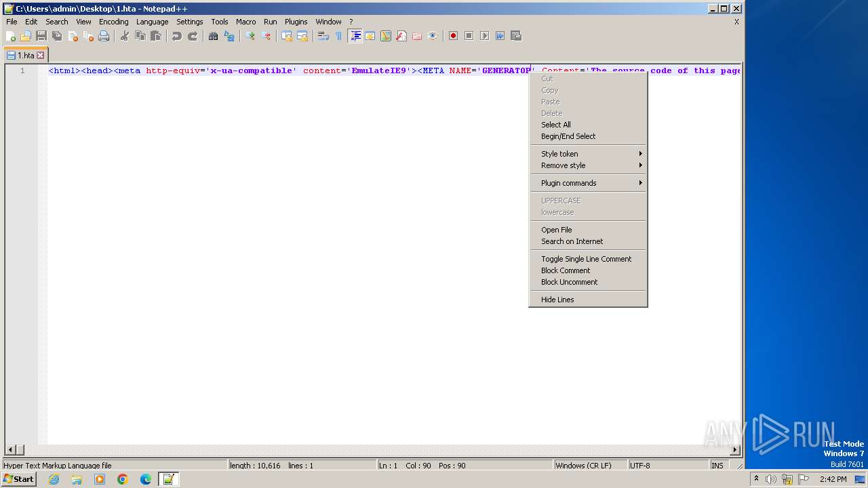Click the UTF-8 encoding status field
This screenshot has width=868, height=488.
[668, 466]
